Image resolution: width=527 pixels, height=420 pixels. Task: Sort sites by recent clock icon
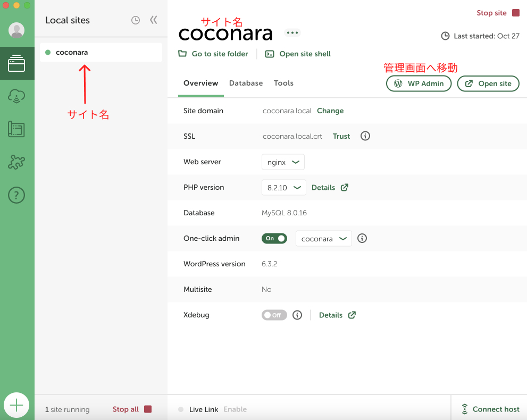(x=136, y=20)
